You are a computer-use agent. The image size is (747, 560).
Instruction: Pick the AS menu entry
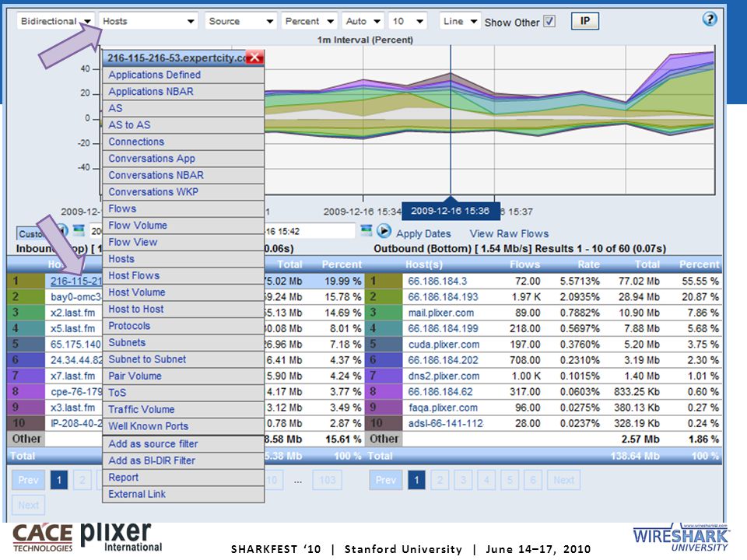pyautogui.click(x=184, y=108)
